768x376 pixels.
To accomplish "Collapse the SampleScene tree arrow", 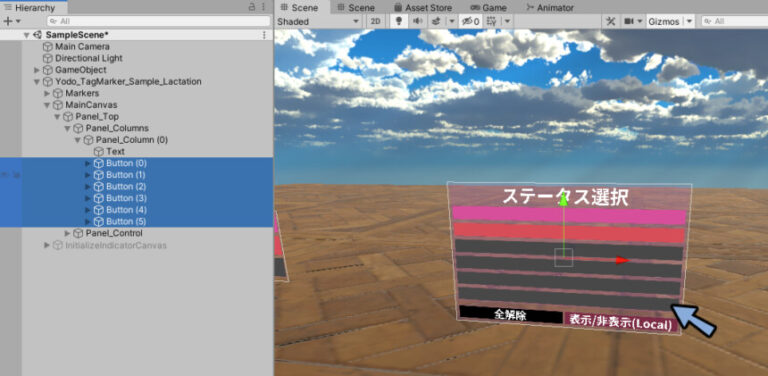I will [x=26, y=35].
